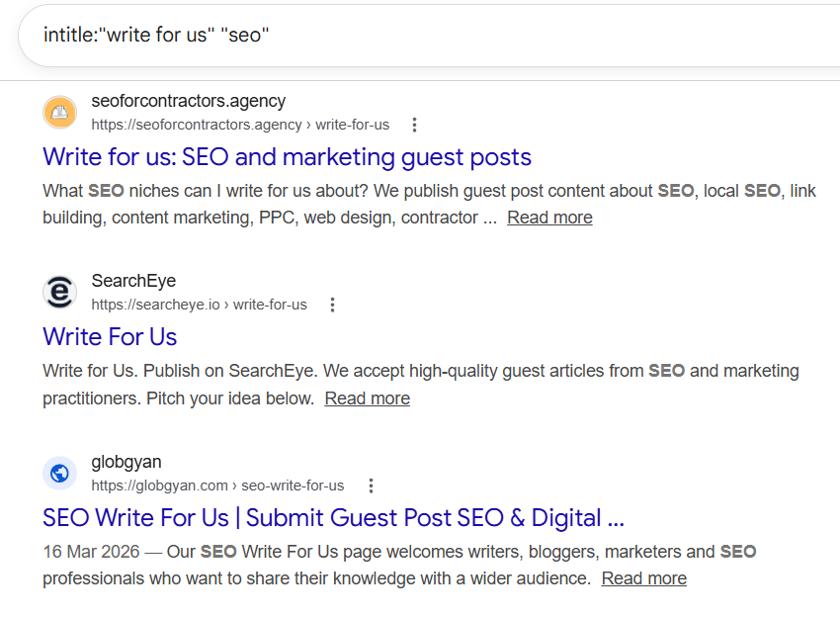Image resolution: width=840 pixels, height=618 pixels.
Task: Click the seoforcontractors.agency site name
Action: tap(189, 101)
